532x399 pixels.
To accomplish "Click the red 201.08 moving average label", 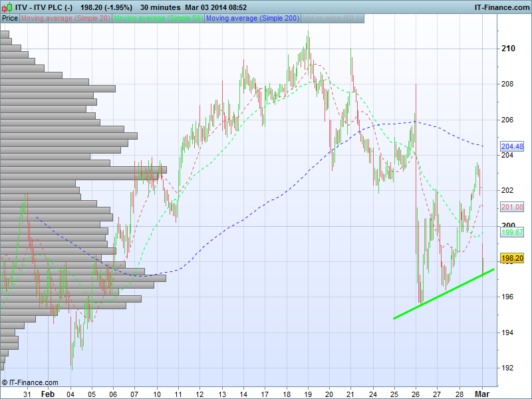I will click(x=512, y=207).
